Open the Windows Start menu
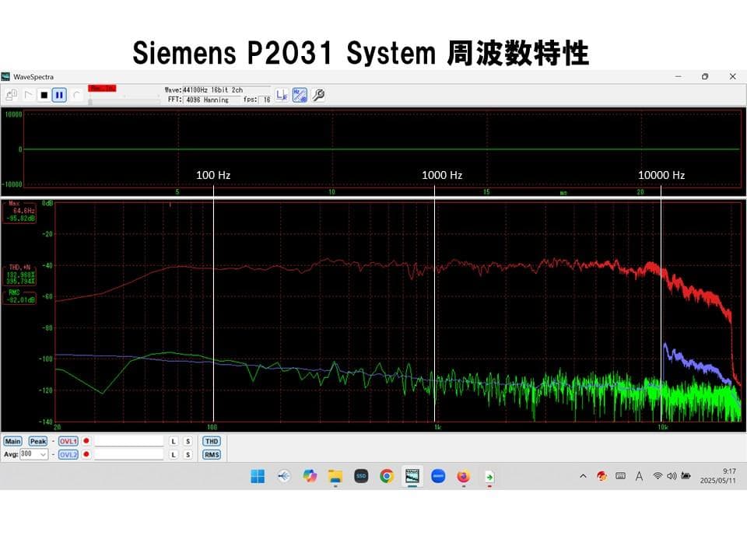 coord(257,476)
